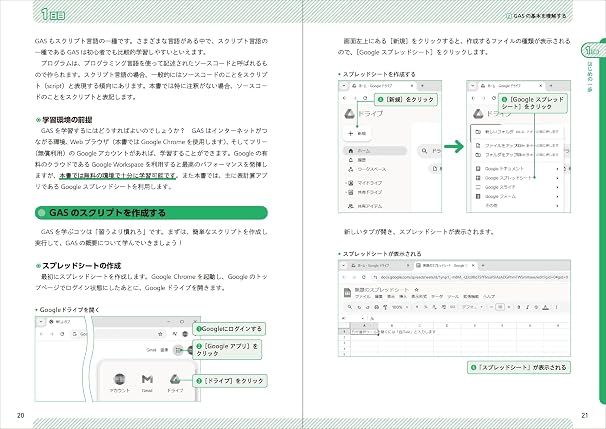Open the font family dropdown in Sheets

[x=473, y=307]
